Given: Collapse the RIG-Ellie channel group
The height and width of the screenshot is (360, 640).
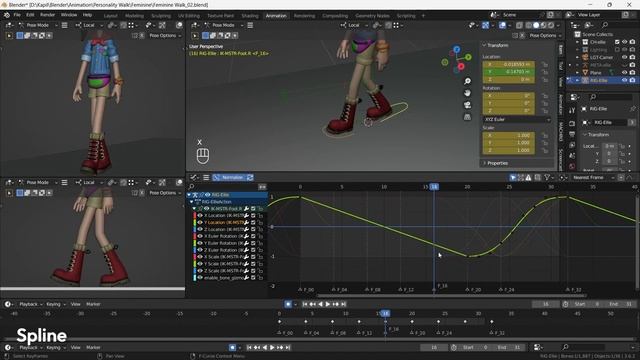Looking at the screenshot, I should pos(189,195).
